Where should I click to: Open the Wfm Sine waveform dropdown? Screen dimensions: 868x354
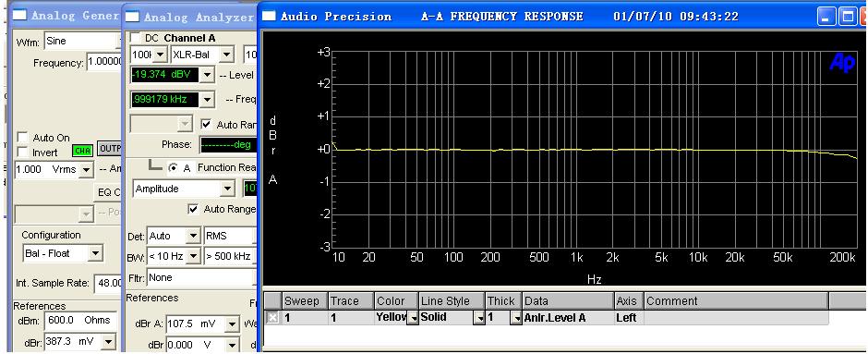pos(119,41)
